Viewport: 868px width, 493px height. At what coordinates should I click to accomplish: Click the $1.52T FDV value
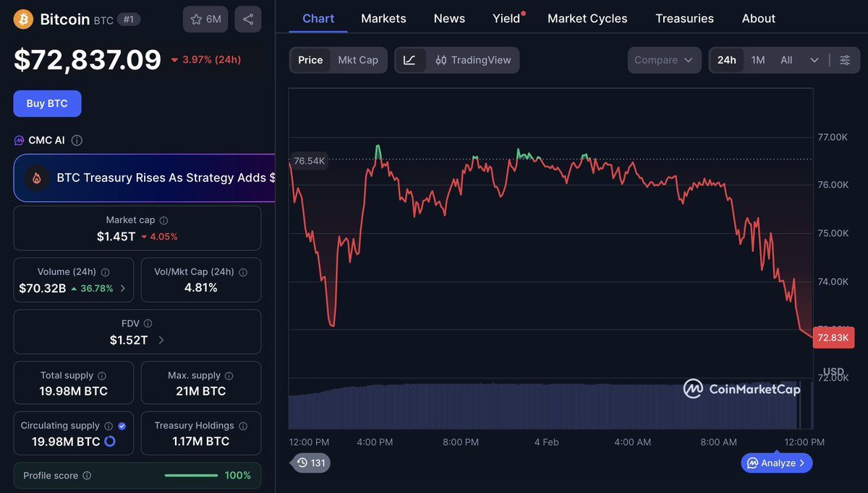[x=129, y=340]
